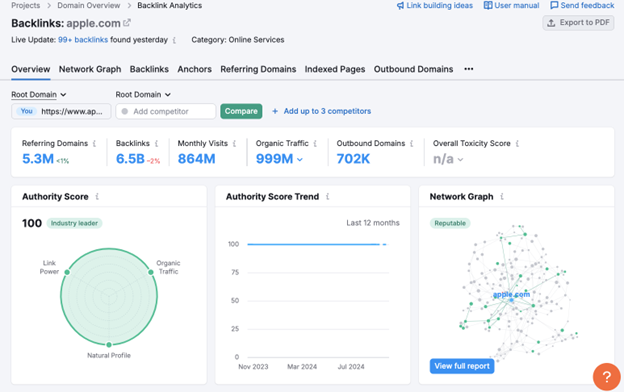
Task: Click info icon next to Referring Domains
Action: (94, 144)
